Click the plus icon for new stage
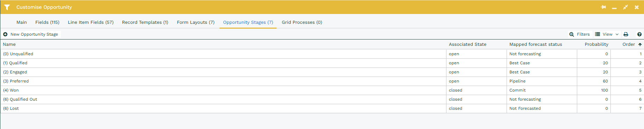The width and height of the screenshot is (644, 129). click(5, 34)
